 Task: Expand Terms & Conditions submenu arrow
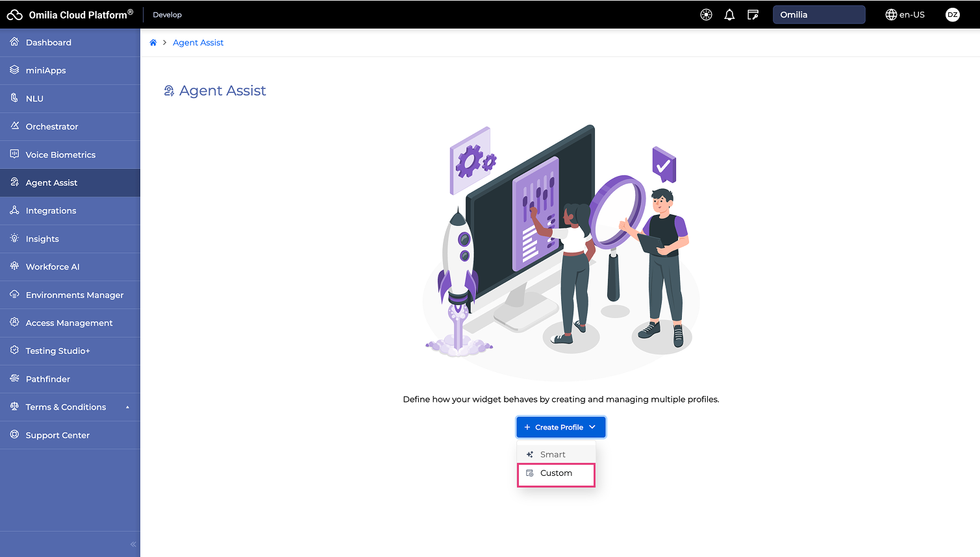click(127, 407)
